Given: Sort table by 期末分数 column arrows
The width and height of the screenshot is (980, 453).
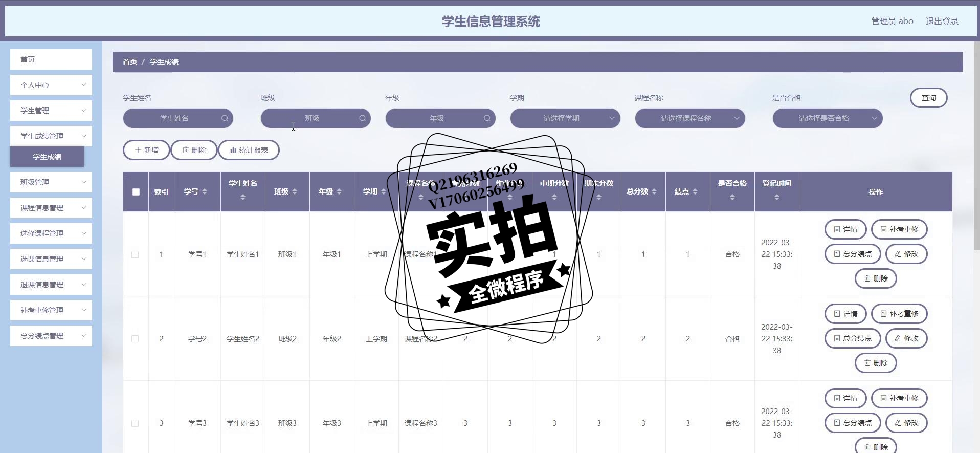Looking at the screenshot, I should coord(599,197).
